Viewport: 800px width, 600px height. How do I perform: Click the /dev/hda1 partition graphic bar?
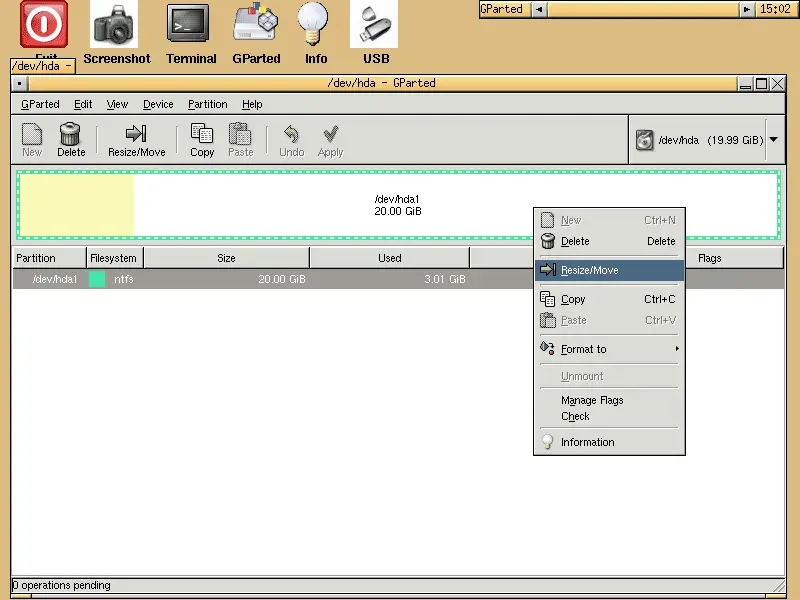[398, 205]
